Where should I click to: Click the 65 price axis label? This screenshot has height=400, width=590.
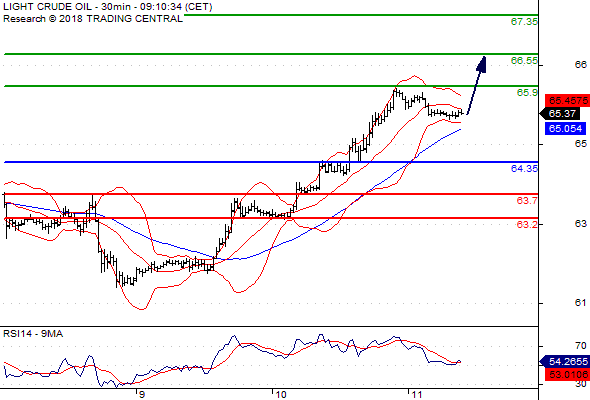tap(581, 144)
